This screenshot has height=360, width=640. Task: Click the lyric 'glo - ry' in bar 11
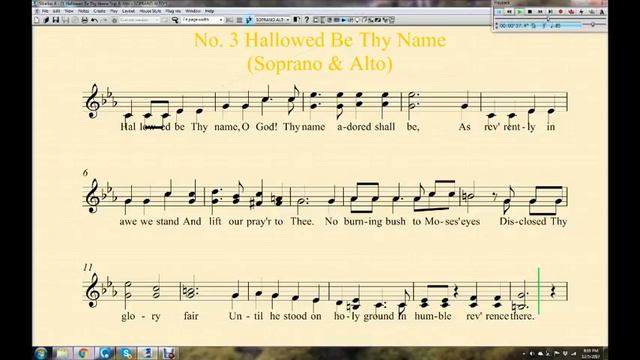pyautogui.click(x=141, y=316)
